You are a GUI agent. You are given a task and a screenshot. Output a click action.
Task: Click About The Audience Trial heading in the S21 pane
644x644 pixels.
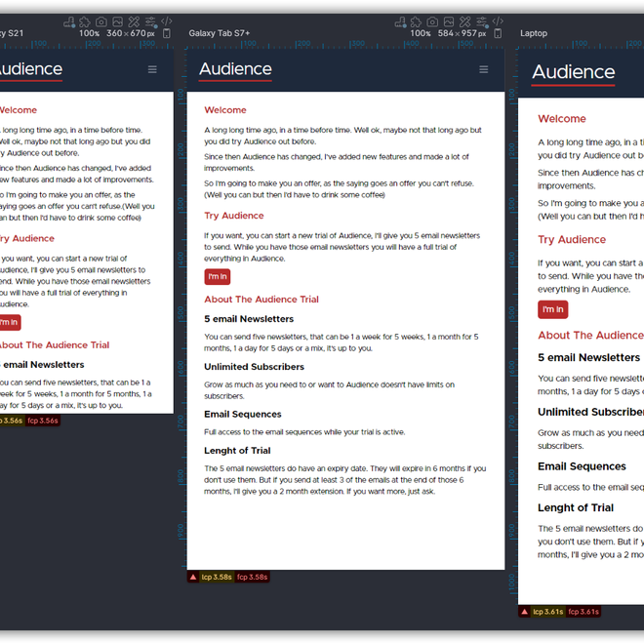(55, 345)
